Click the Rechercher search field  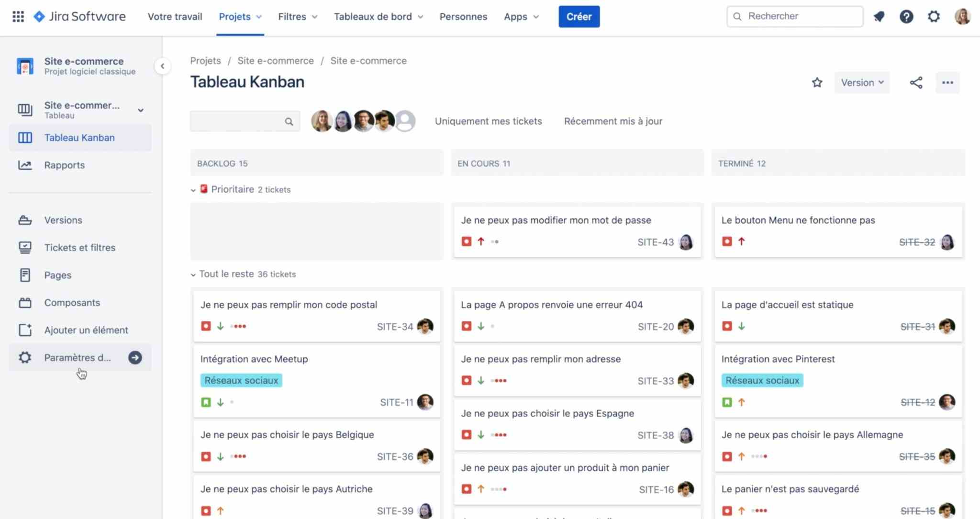(795, 17)
